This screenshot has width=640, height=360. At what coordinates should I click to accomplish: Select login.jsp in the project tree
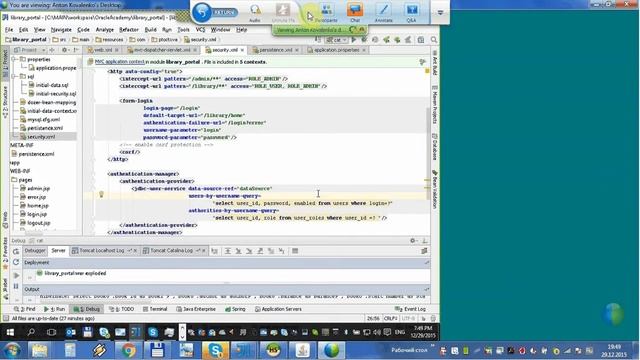point(37,214)
